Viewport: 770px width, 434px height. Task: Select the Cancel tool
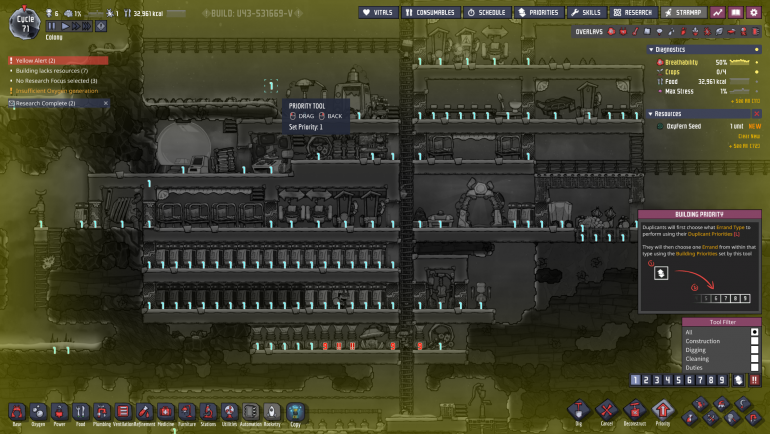pos(607,410)
